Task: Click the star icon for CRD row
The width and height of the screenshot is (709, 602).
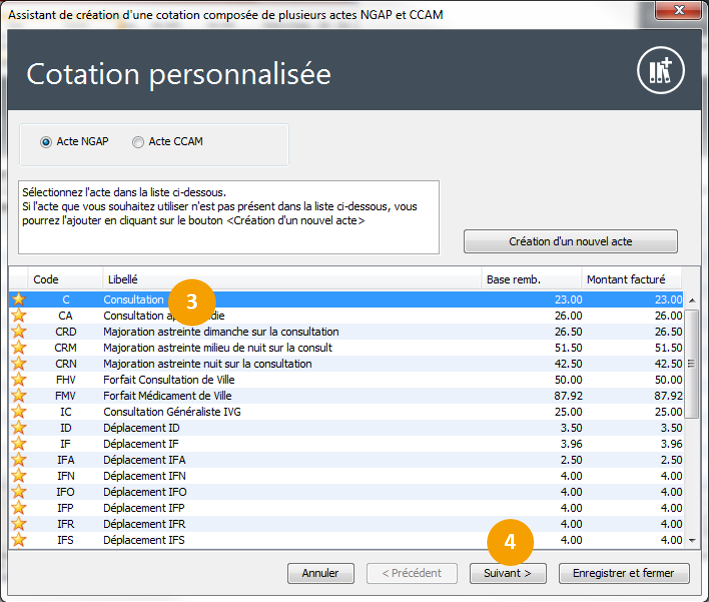Action: point(18,331)
